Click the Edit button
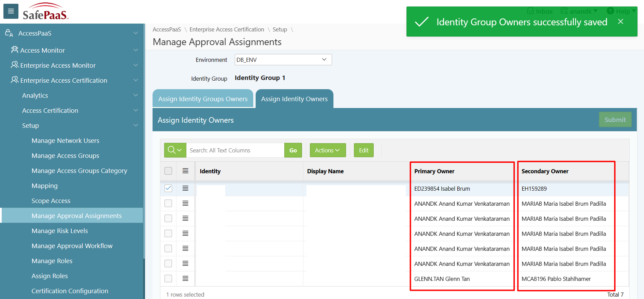 pyautogui.click(x=363, y=150)
